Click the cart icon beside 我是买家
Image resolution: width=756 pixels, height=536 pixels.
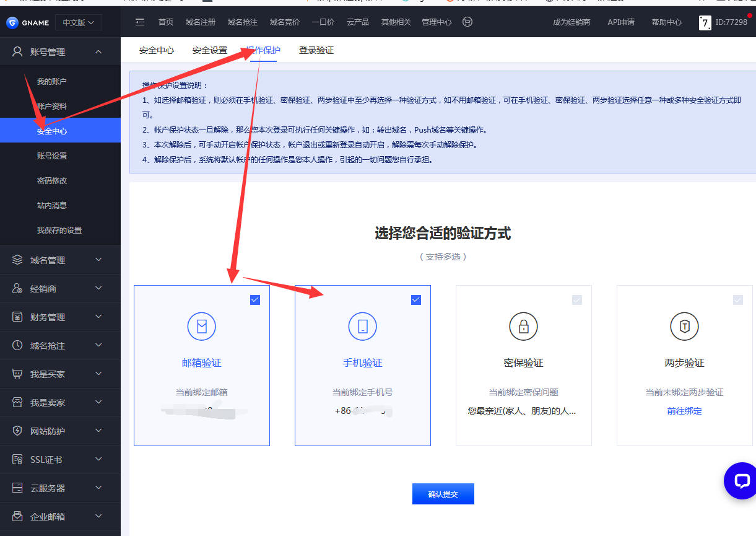[x=17, y=374]
